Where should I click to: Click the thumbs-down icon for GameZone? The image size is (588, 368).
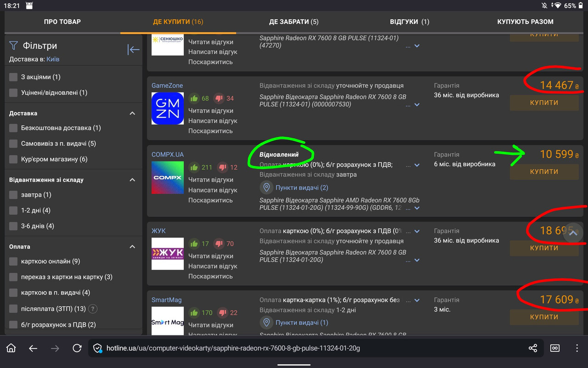[x=219, y=98]
